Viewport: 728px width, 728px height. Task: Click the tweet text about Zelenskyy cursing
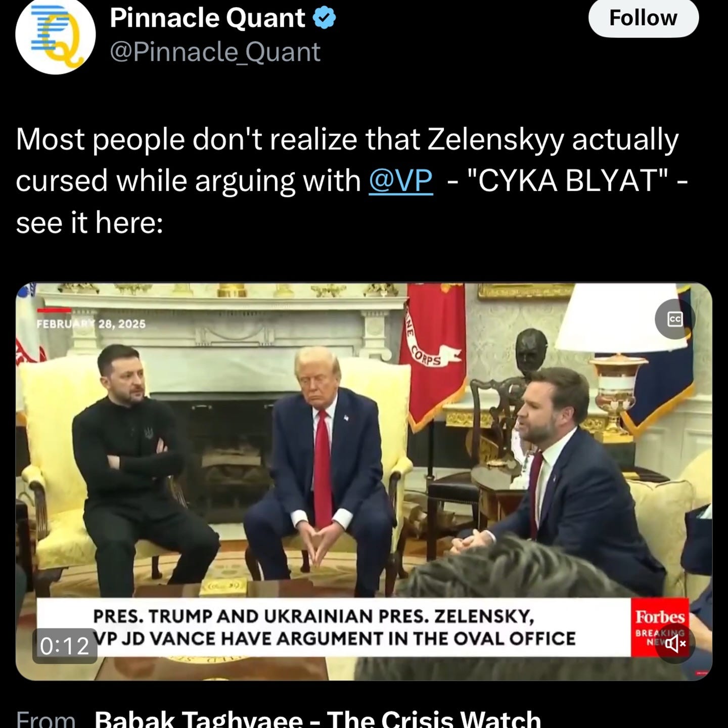pos(351,180)
